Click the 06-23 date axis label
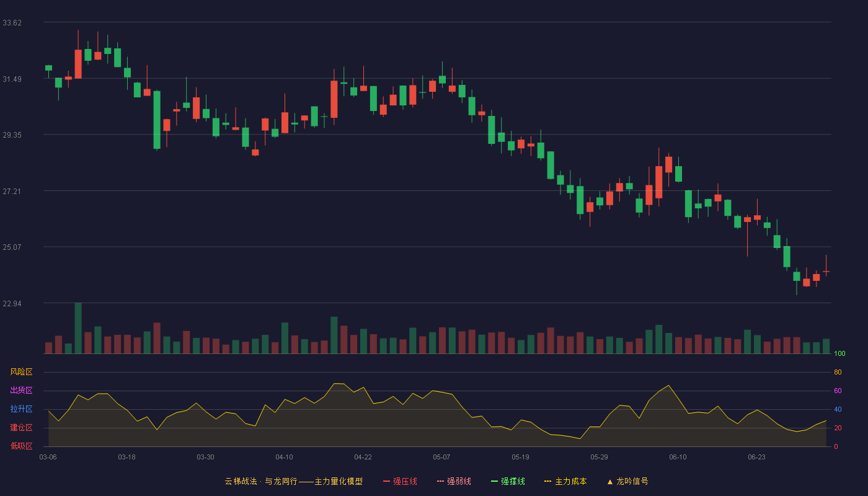Image resolution: width=868 pixels, height=496 pixels. click(756, 457)
